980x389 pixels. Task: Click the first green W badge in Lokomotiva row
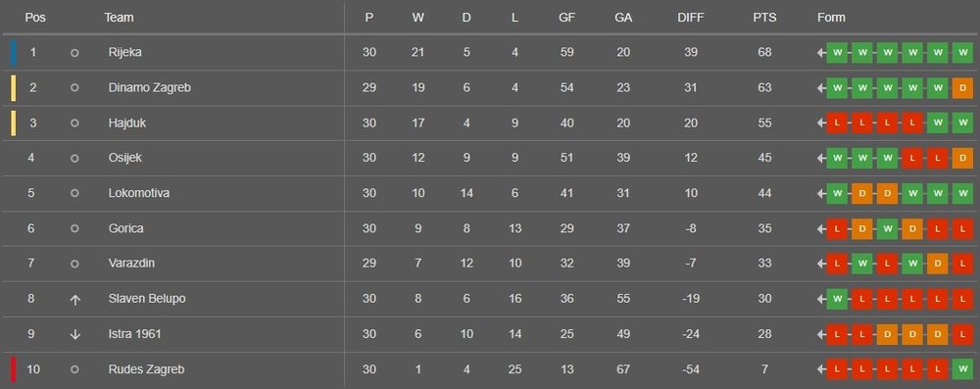click(x=837, y=193)
